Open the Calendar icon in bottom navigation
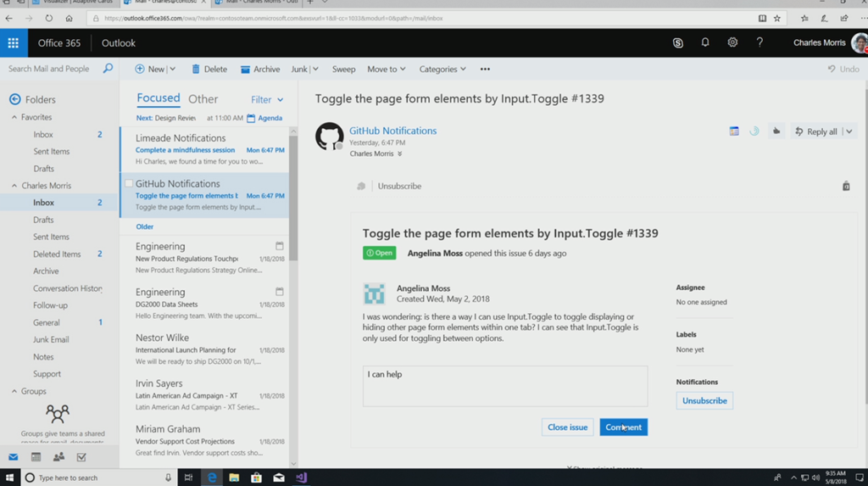The height and width of the screenshot is (486, 868). click(x=36, y=457)
